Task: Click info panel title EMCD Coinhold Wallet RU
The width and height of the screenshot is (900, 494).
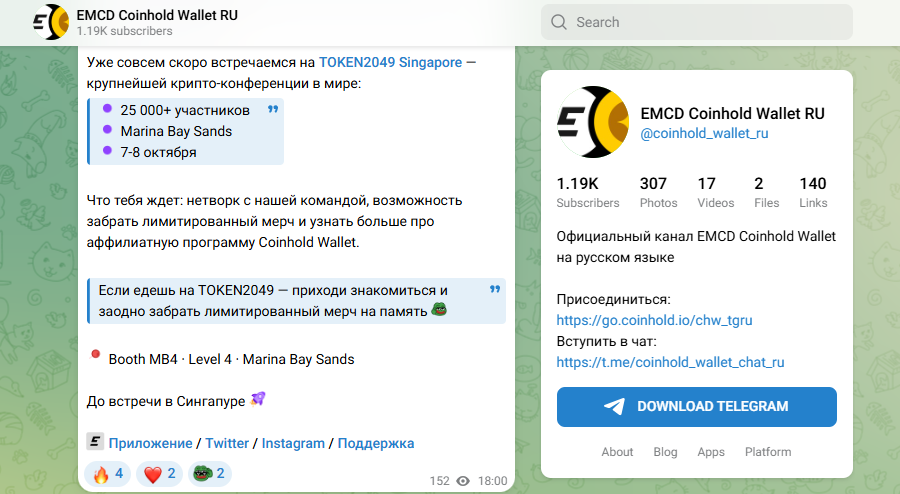Action: pos(732,114)
